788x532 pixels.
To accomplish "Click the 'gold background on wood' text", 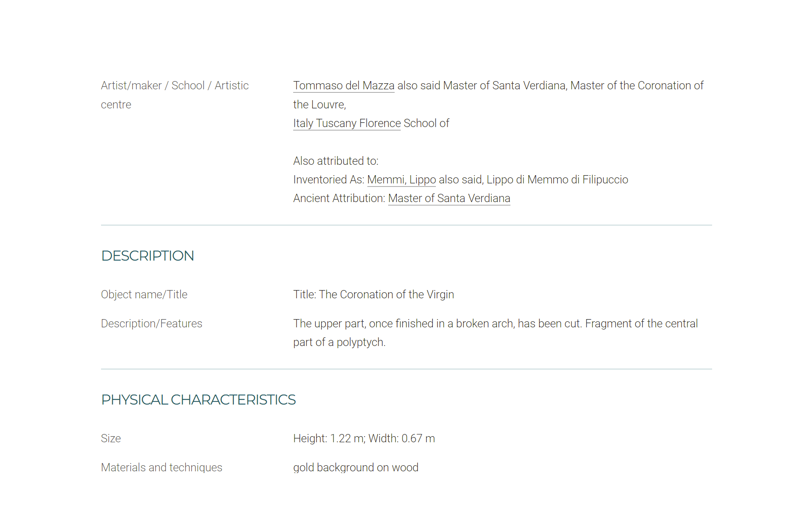I will click(x=356, y=468).
